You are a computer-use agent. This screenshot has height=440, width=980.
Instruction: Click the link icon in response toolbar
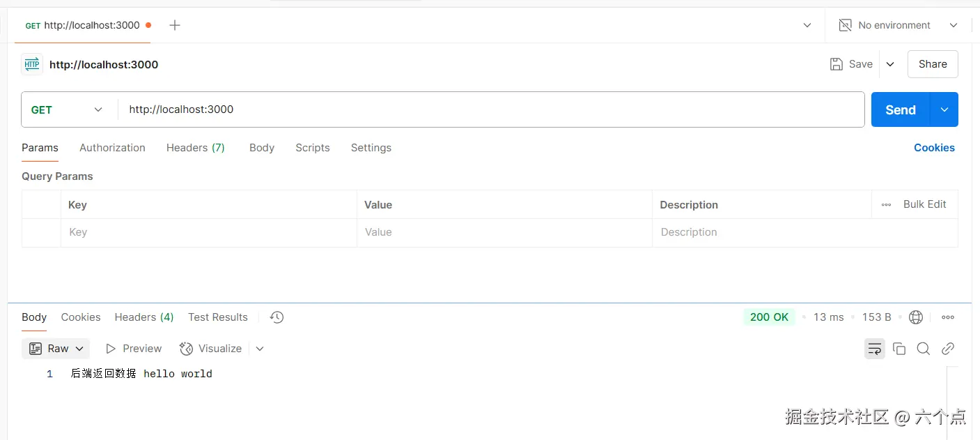(x=948, y=349)
